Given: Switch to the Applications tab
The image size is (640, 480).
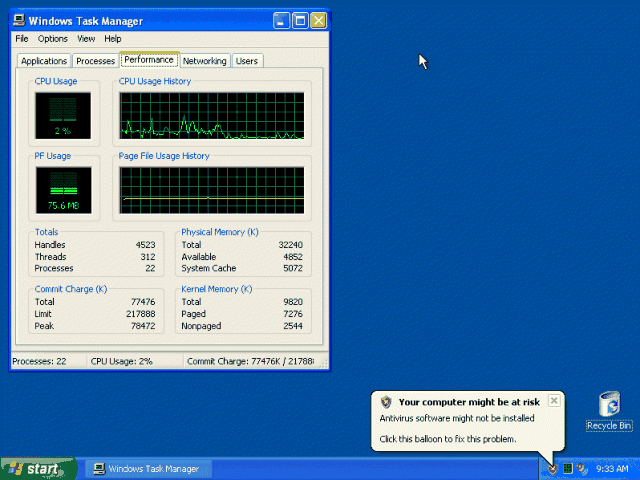Looking at the screenshot, I should pos(44,61).
